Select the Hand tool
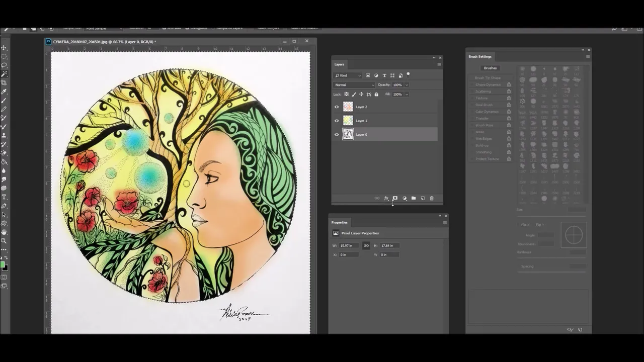 (4, 232)
